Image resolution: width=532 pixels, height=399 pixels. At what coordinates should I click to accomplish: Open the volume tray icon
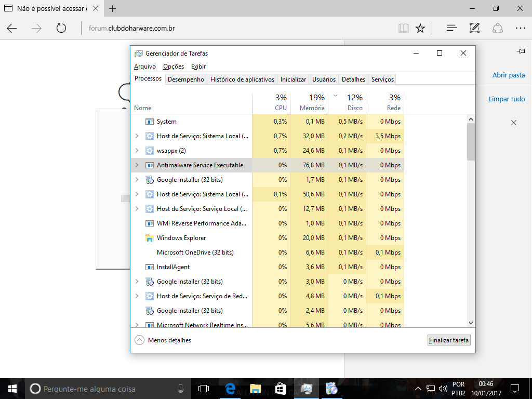[443, 389]
